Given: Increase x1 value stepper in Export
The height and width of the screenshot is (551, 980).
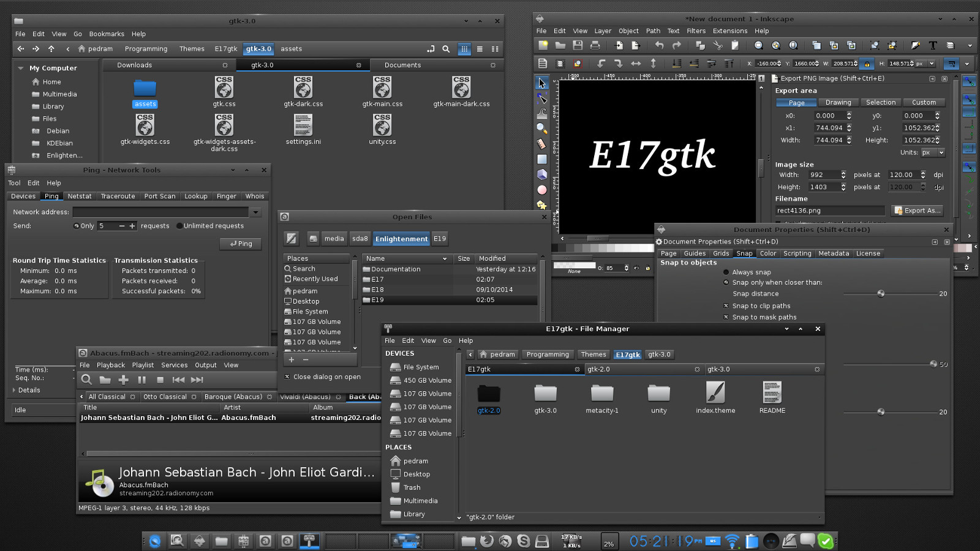Looking at the screenshot, I should tap(849, 126).
